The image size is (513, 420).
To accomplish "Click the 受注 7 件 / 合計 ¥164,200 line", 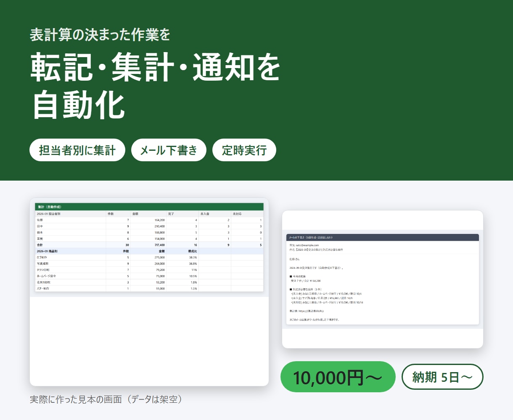I will 306,281.
